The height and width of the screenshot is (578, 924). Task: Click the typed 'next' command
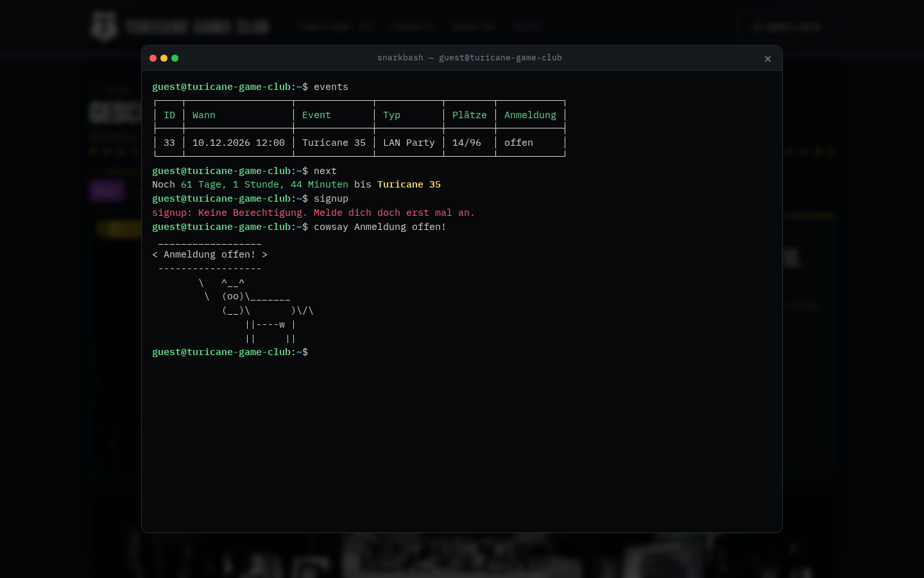click(x=325, y=171)
